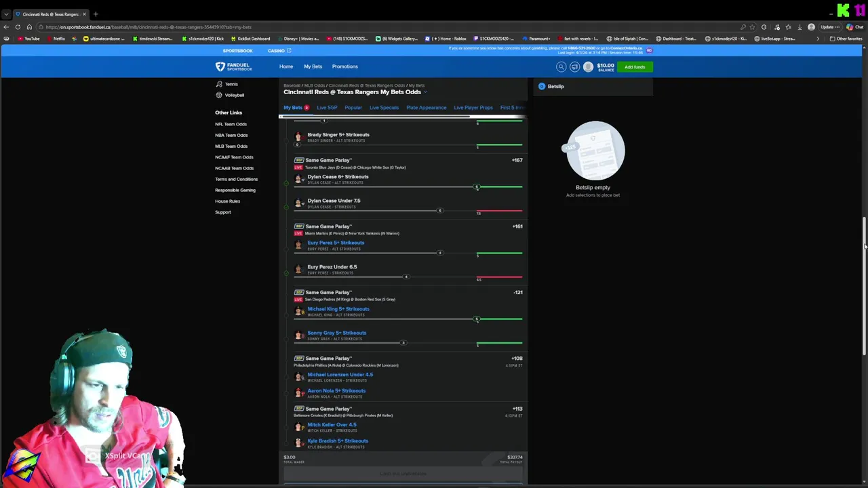
Task: Click the SGP badge on +167 parlay
Action: coord(298,161)
